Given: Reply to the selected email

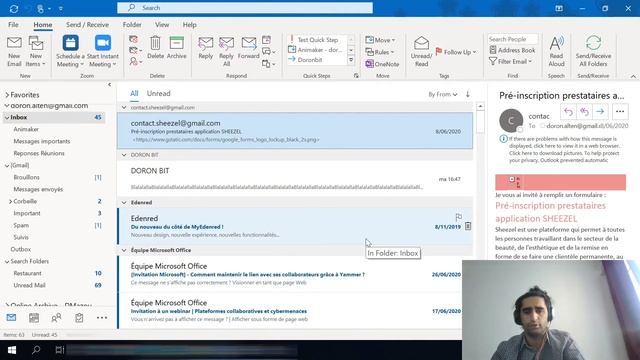Looking at the screenshot, I should [x=206, y=48].
